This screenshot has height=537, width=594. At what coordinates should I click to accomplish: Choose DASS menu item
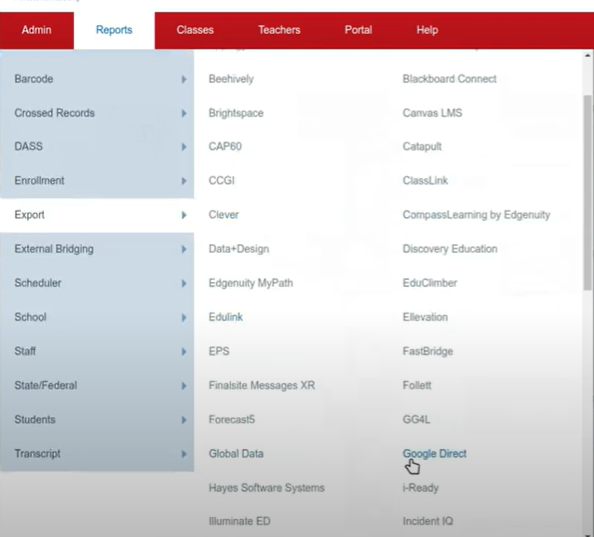(x=97, y=146)
